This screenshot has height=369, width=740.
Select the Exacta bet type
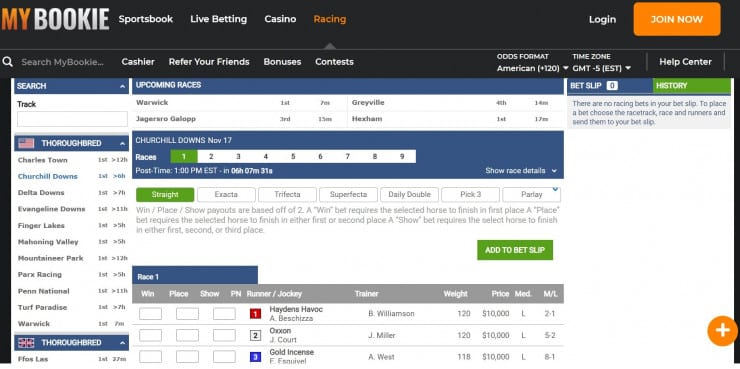(226, 194)
